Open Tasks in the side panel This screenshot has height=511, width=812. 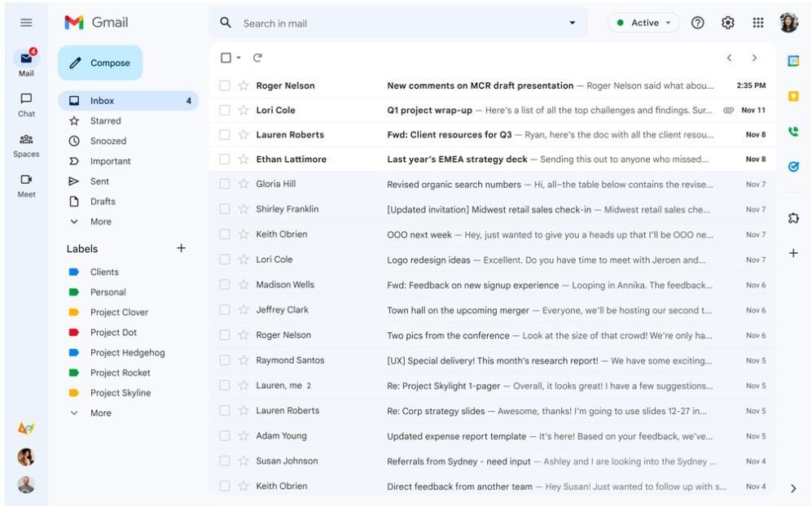click(793, 166)
